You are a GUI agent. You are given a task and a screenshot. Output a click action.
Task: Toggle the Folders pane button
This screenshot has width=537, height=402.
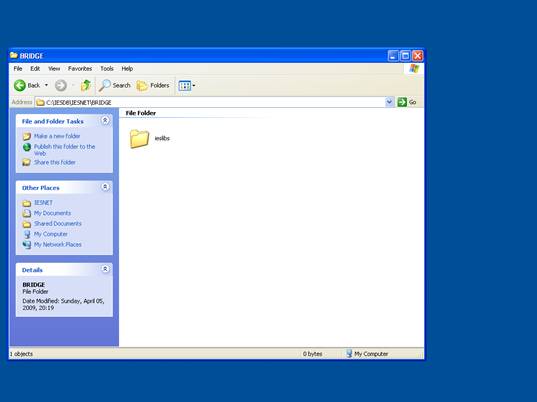153,85
